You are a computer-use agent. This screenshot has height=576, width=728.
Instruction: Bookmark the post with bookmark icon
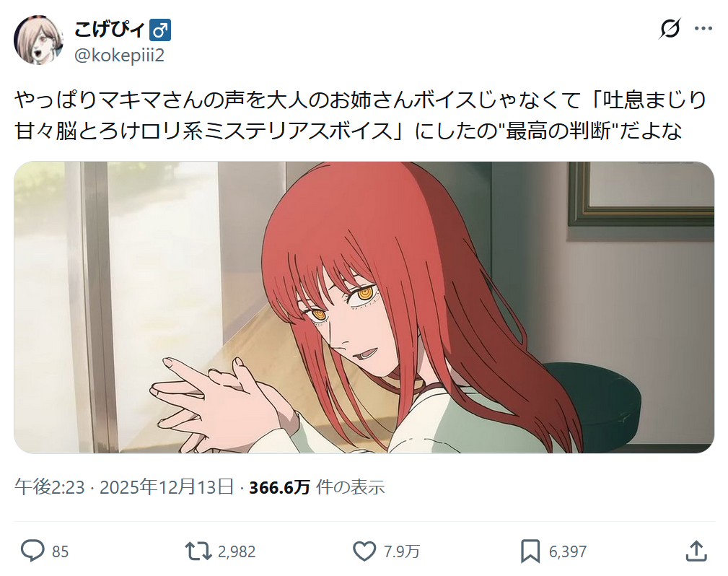point(530,551)
